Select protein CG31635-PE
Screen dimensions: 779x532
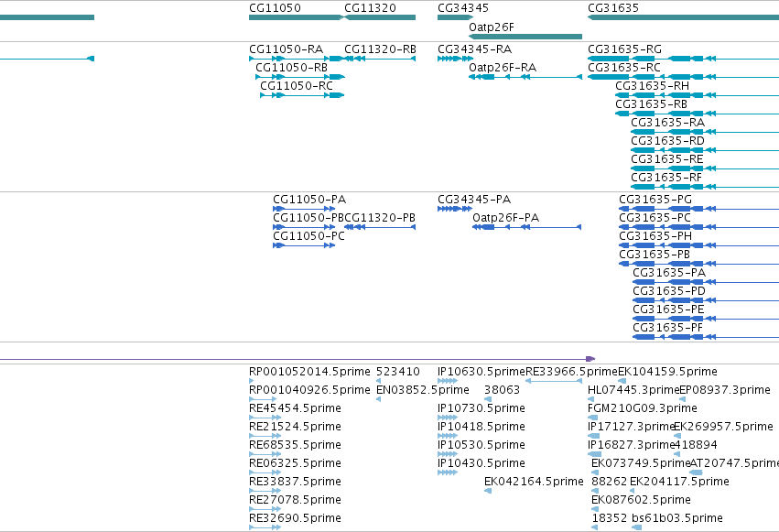[x=669, y=310]
